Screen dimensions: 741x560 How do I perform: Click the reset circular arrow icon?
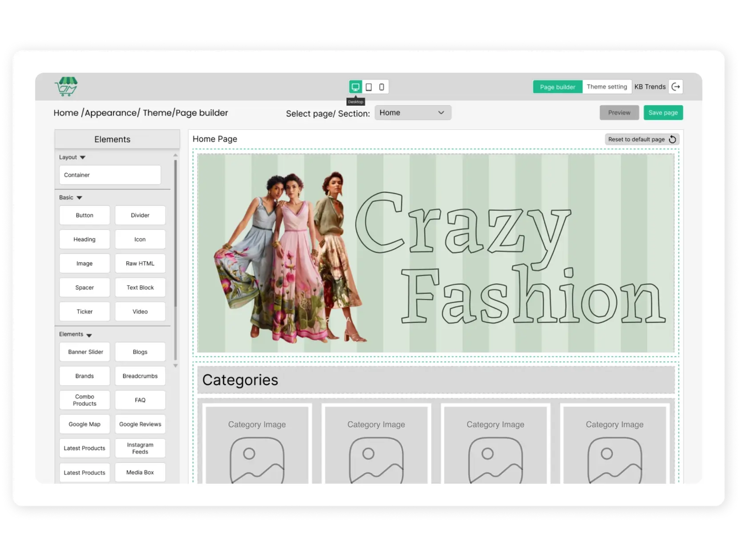[x=672, y=139]
